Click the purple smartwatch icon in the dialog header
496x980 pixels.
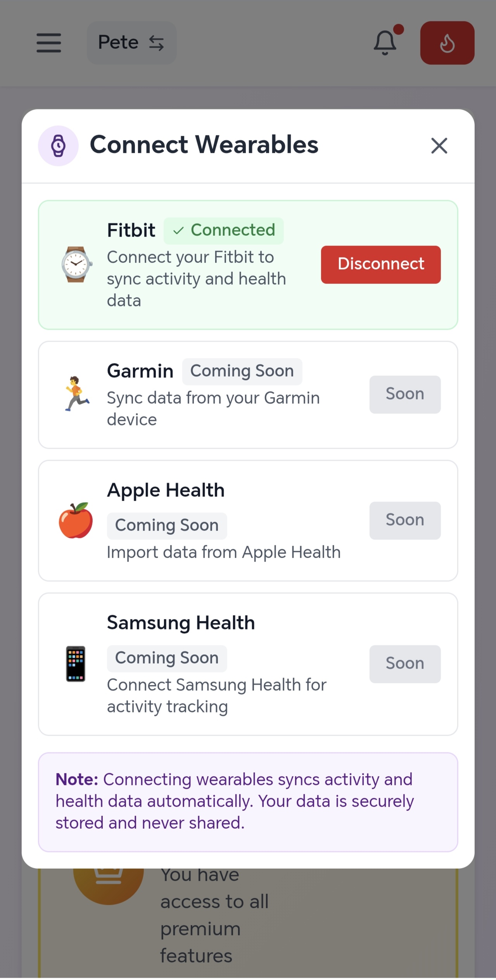tap(59, 146)
